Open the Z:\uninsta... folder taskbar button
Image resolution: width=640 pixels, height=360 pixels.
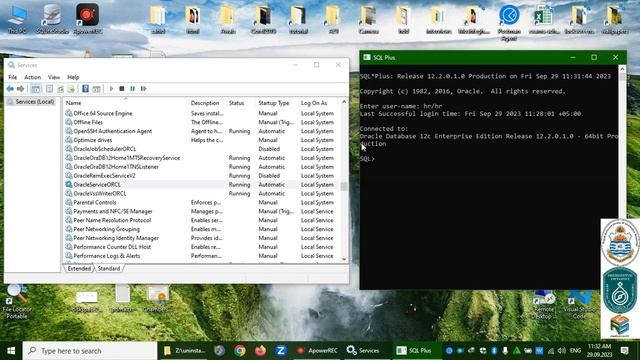click(x=184, y=351)
